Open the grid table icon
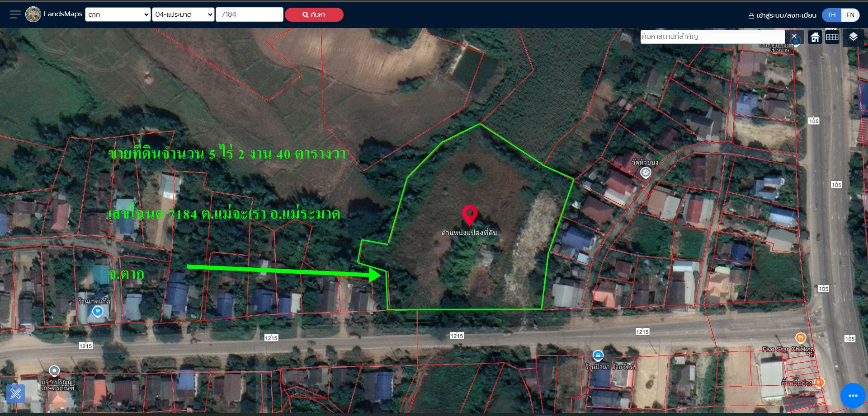The height and width of the screenshot is (416, 868). coord(832,37)
